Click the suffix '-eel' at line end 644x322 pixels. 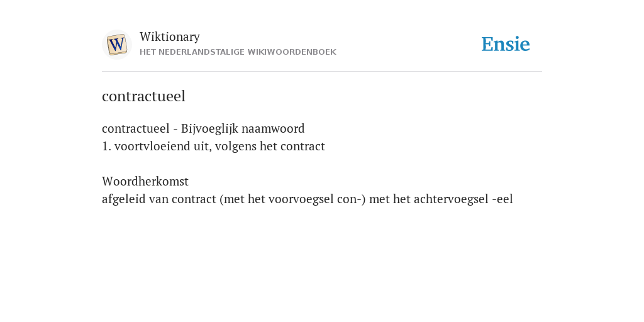pyautogui.click(x=502, y=199)
